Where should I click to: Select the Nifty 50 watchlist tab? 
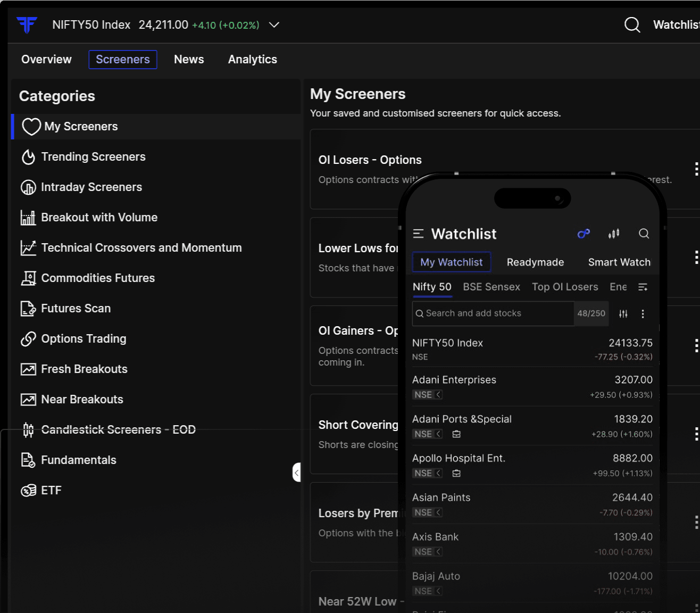(432, 287)
